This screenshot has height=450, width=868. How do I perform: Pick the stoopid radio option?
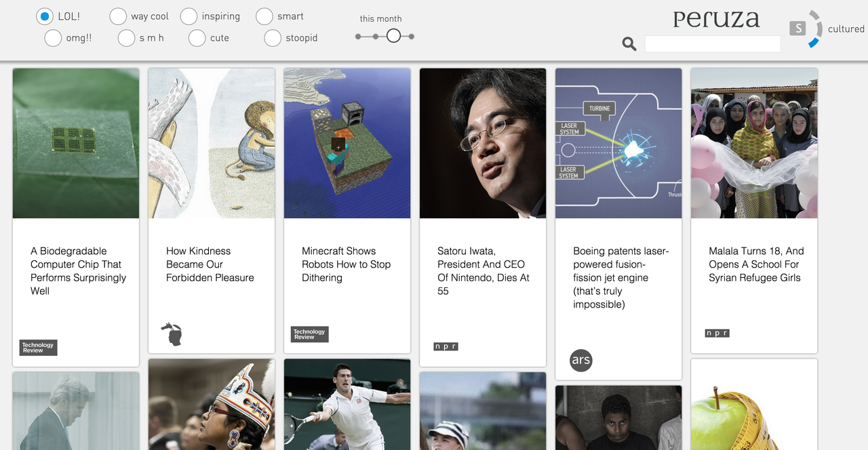pos(273,38)
